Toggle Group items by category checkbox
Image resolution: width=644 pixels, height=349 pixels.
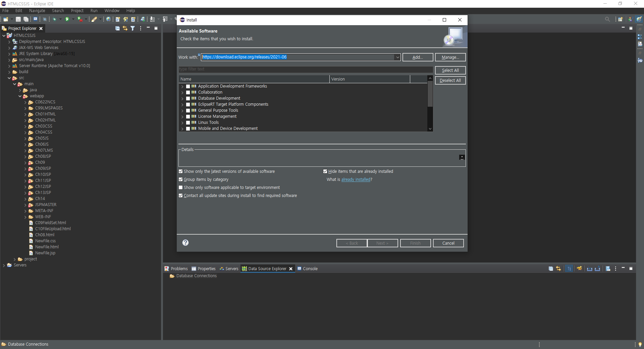pos(181,180)
